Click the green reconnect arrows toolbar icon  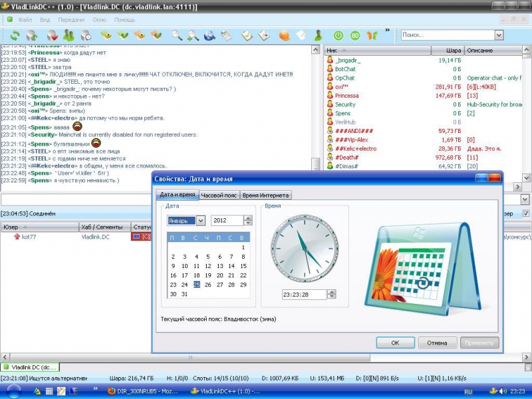(14, 35)
